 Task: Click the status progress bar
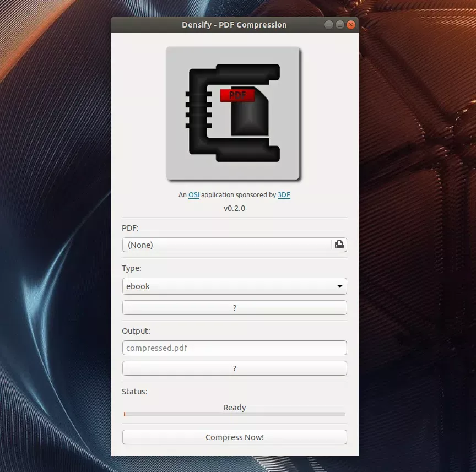click(234, 414)
